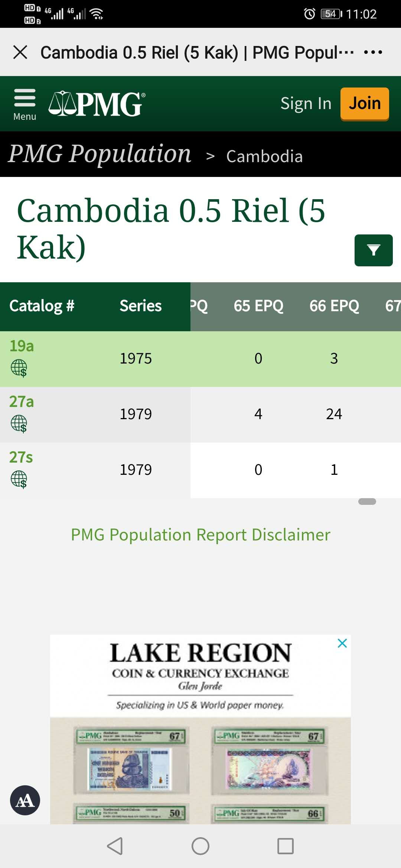Tap the Android home circle button
This screenshot has width=401, height=868.
[200, 846]
